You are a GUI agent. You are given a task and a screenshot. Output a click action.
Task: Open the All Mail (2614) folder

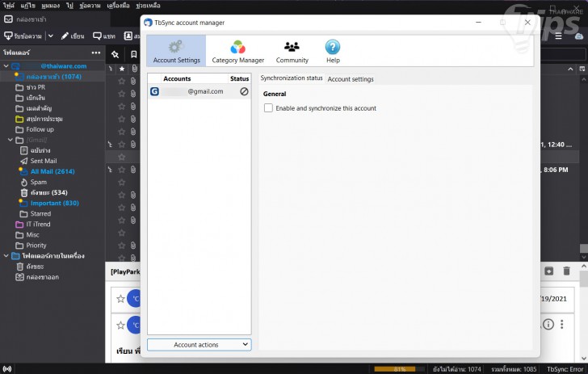[52, 171]
